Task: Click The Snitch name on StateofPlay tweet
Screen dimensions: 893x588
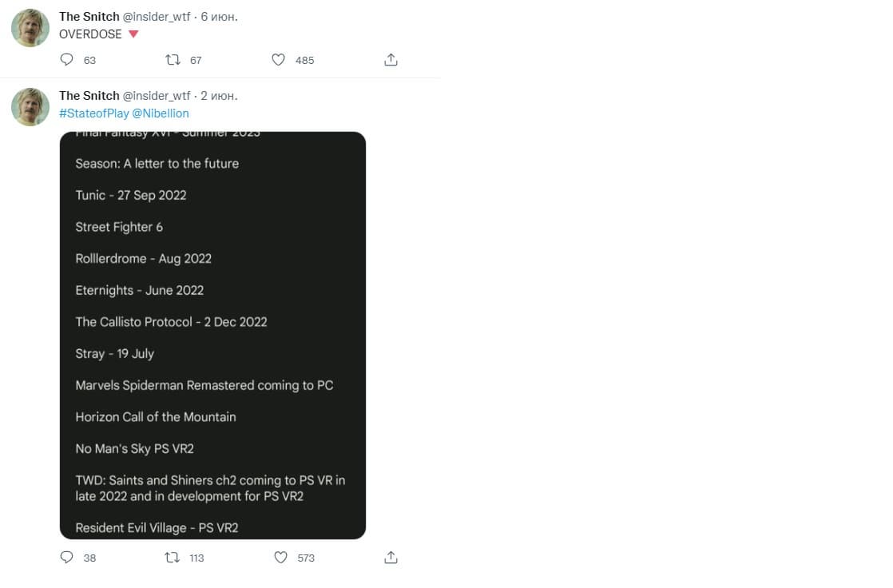Action: [x=89, y=96]
